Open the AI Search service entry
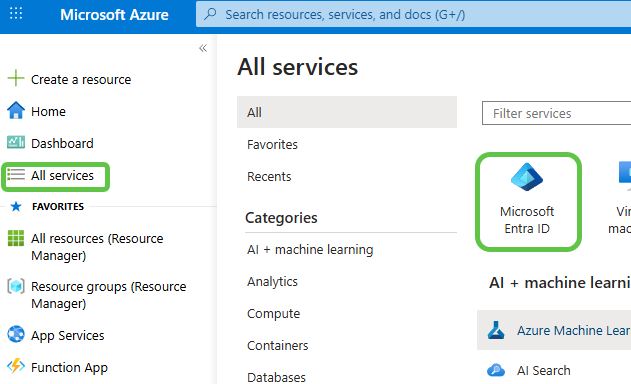Viewport: 631px width, 384px height. tap(544, 370)
